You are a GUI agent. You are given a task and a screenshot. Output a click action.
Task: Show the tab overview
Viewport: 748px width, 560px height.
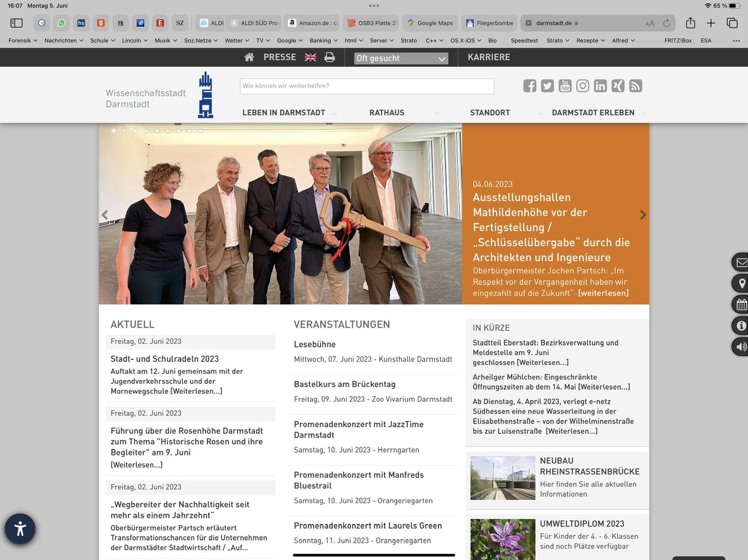732,23
